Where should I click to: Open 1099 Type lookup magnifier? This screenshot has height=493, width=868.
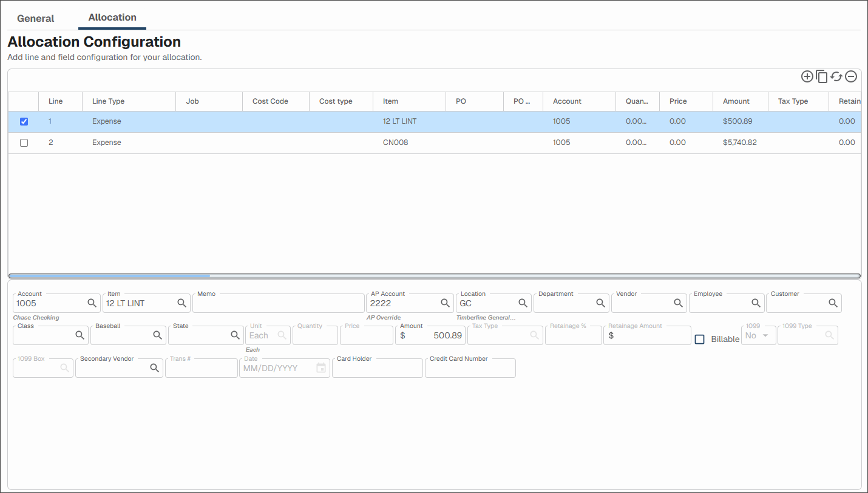point(829,335)
